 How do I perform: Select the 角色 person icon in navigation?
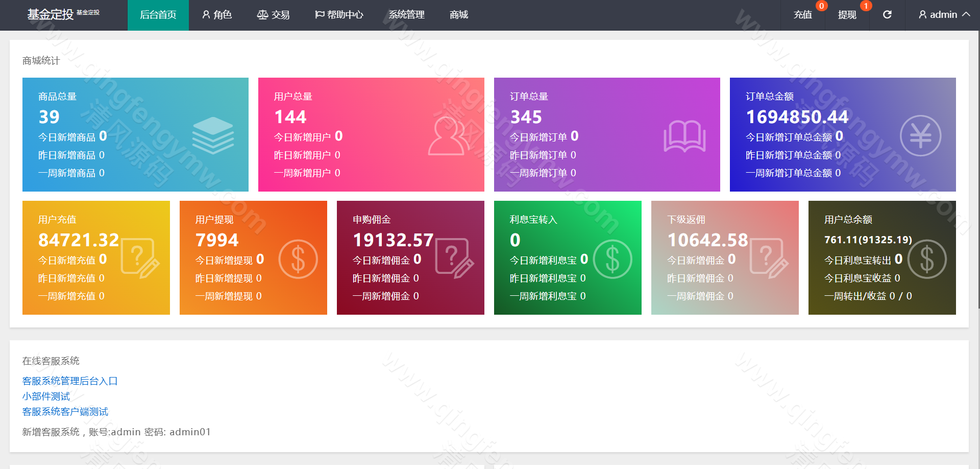tap(206, 15)
